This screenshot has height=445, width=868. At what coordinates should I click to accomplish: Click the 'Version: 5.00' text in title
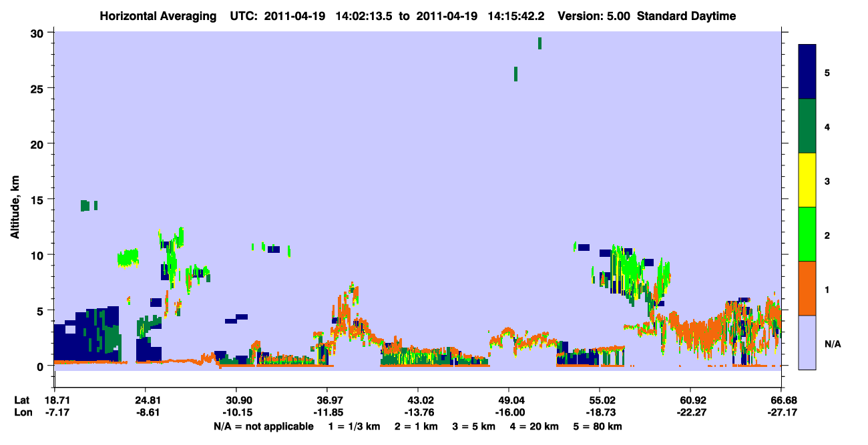click(x=594, y=16)
